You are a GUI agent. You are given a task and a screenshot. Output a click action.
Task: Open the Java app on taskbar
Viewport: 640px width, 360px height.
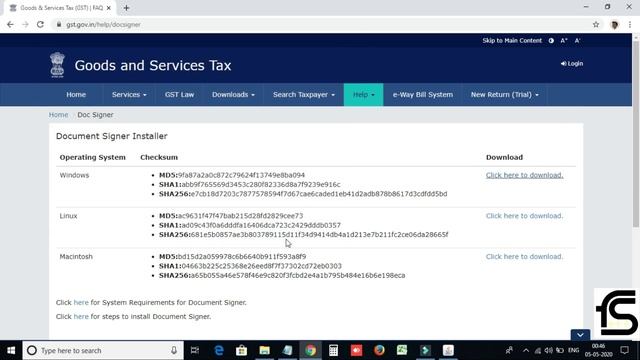pos(448,350)
